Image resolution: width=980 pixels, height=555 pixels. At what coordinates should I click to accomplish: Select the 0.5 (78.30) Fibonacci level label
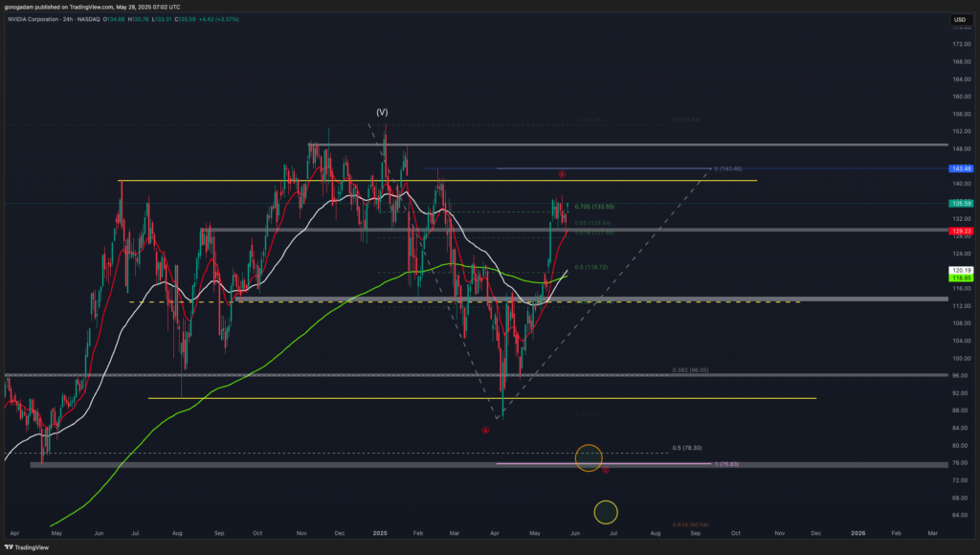[x=687, y=448]
